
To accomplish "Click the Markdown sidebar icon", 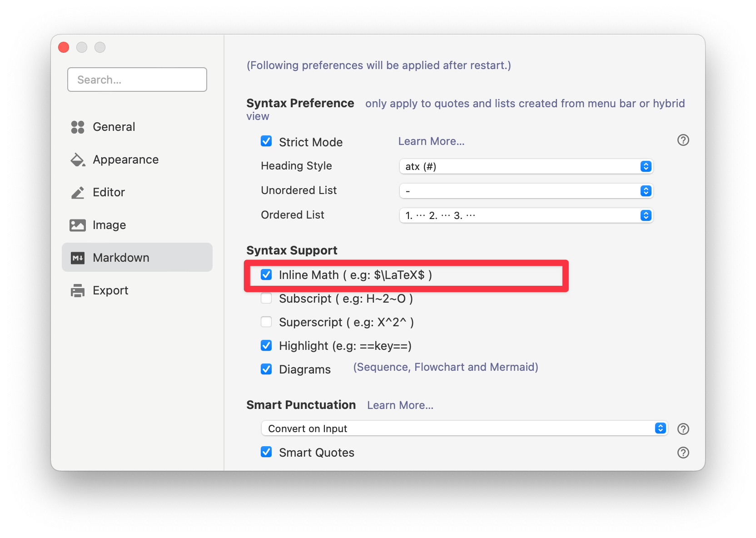I will [x=77, y=257].
